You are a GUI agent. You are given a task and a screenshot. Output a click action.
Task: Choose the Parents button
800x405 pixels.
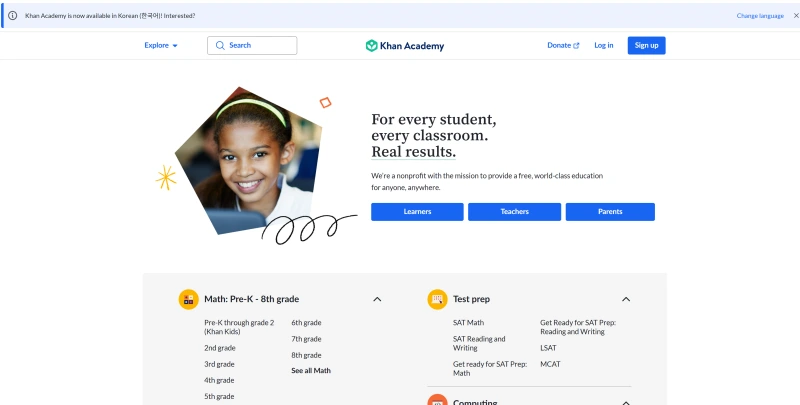coord(610,212)
